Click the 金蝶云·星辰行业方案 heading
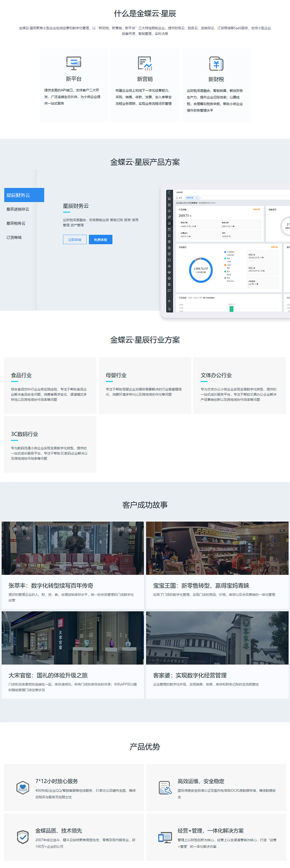 click(145, 340)
